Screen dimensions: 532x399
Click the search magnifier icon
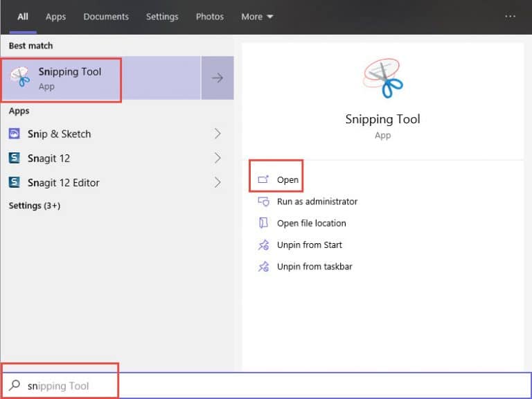pos(15,385)
